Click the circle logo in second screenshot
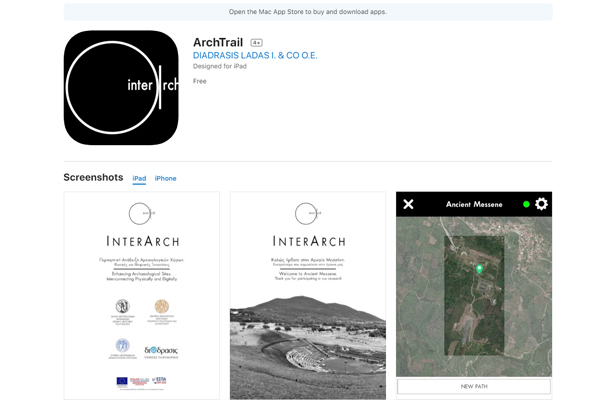This screenshot has width=600, height=400. point(307,214)
